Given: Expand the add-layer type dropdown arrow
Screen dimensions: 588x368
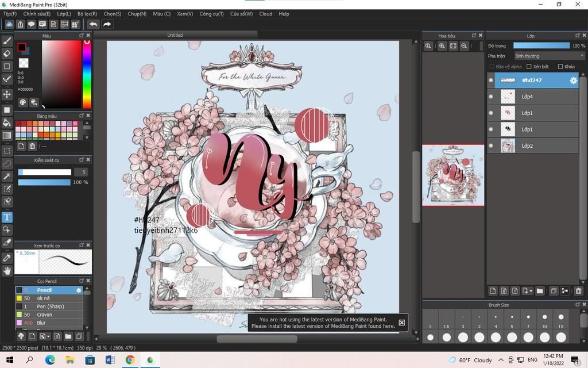Looking at the screenshot, I should point(531,291).
